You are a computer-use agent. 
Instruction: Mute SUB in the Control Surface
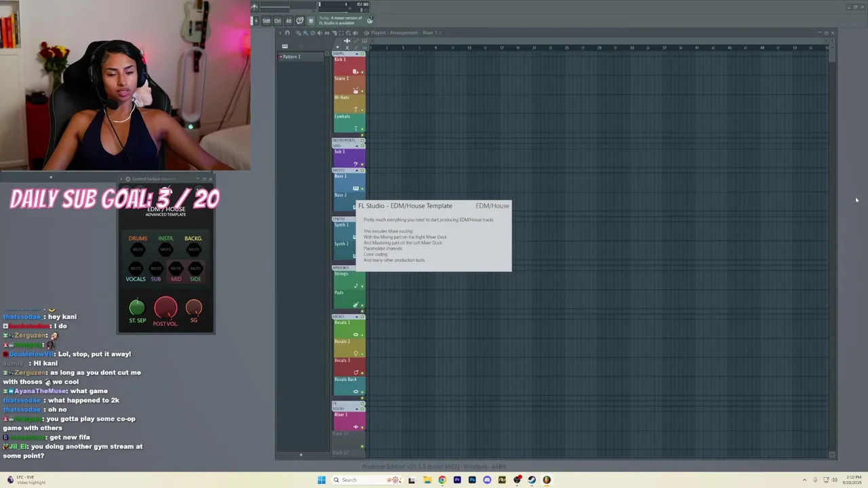tap(156, 268)
